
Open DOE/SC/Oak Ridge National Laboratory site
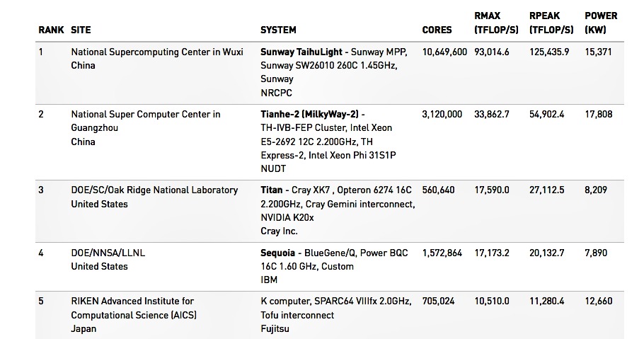point(154,190)
